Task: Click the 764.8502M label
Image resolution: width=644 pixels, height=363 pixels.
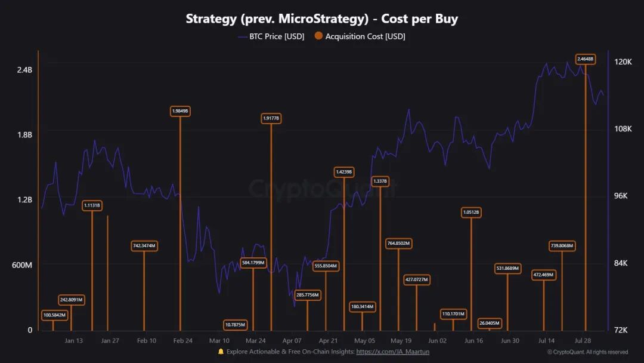Action: (399, 244)
